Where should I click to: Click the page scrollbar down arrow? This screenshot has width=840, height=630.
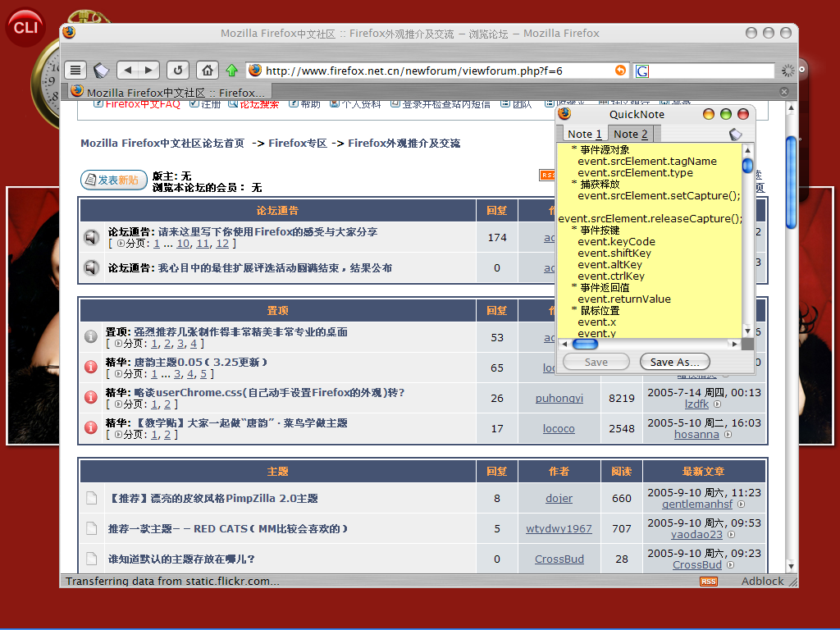click(x=792, y=566)
